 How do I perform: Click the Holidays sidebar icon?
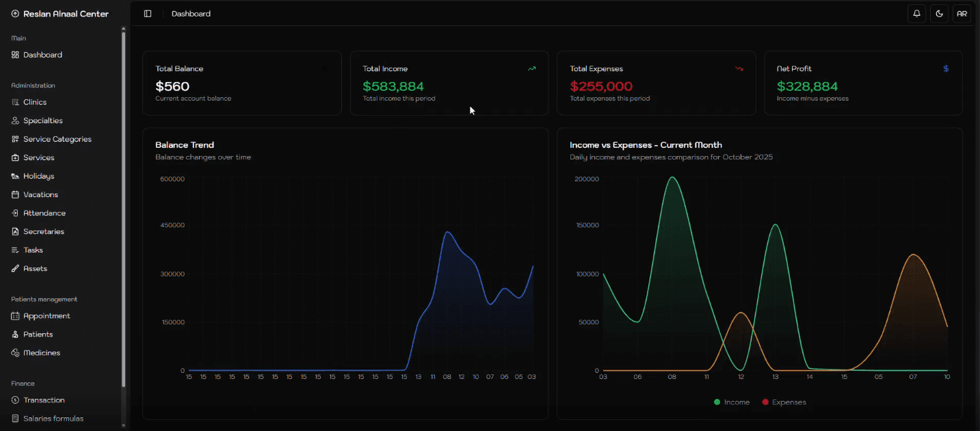tap(15, 176)
